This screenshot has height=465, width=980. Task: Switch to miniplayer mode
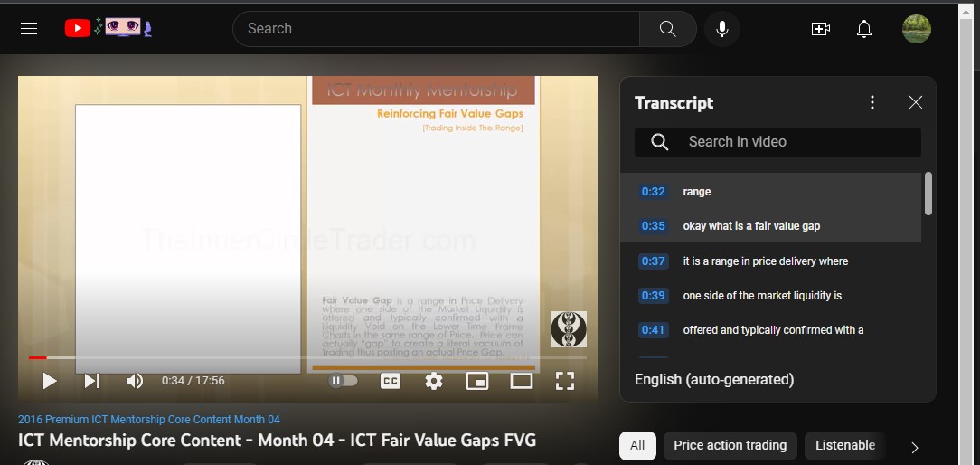477,381
